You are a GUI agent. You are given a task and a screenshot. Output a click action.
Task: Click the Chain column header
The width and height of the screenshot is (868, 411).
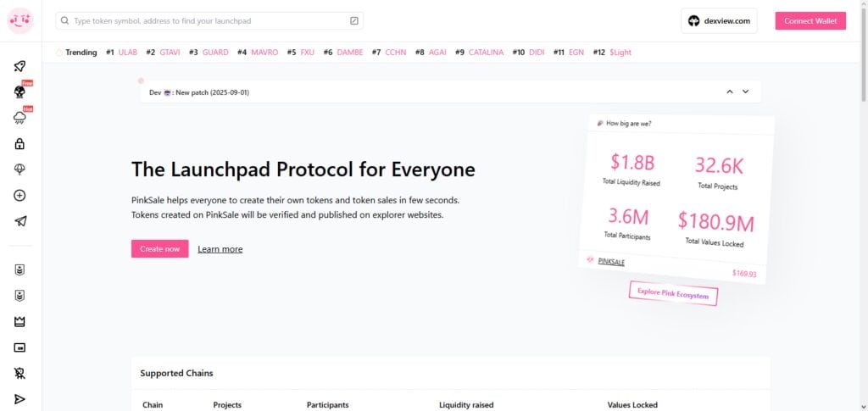pyautogui.click(x=153, y=405)
